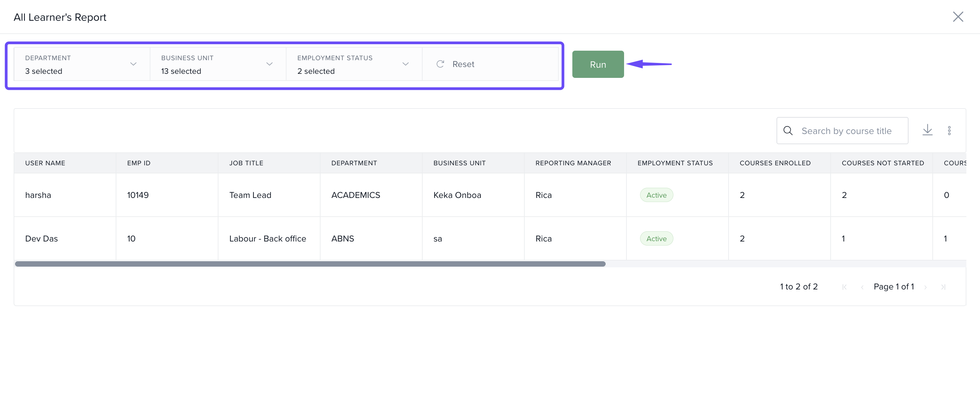Click in the Search by course title field

[847, 131]
